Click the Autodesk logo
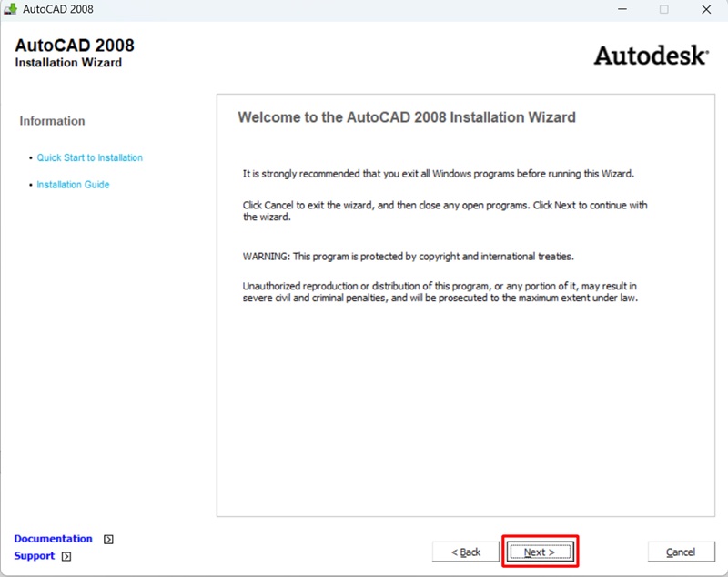The width and height of the screenshot is (728, 577). tap(650, 56)
